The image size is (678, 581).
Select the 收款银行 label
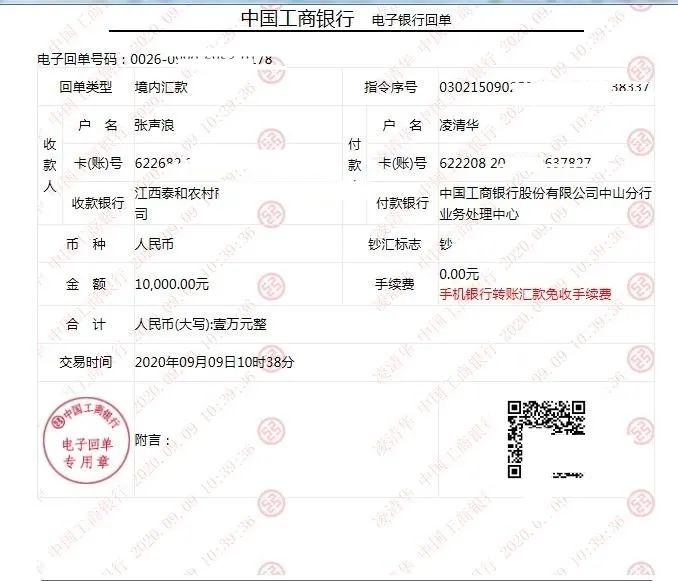click(98, 203)
